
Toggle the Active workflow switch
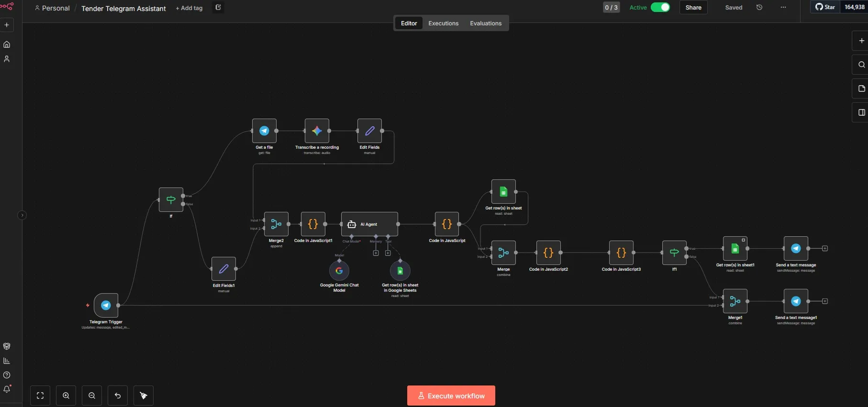(660, 8)
